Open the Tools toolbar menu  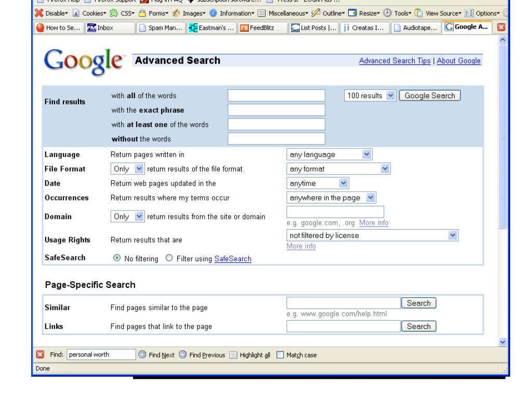click(397, 13)
